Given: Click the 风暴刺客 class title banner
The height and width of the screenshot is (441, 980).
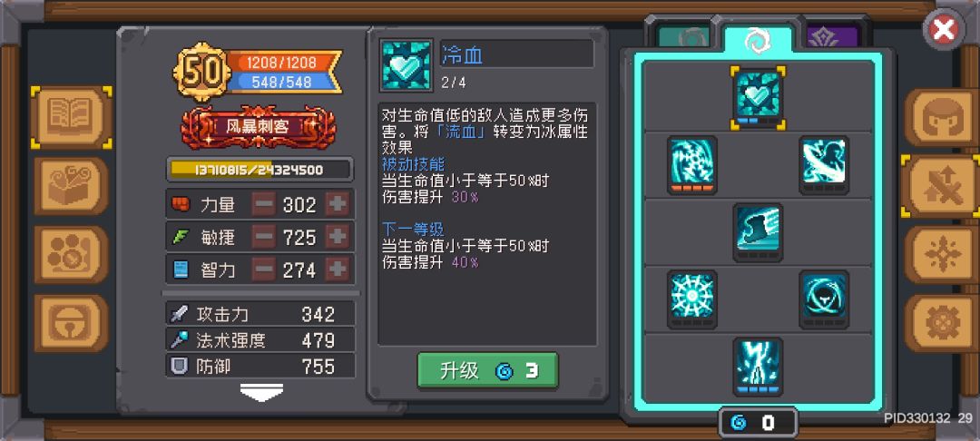Looking at the screenshot, I should (258, 127).
